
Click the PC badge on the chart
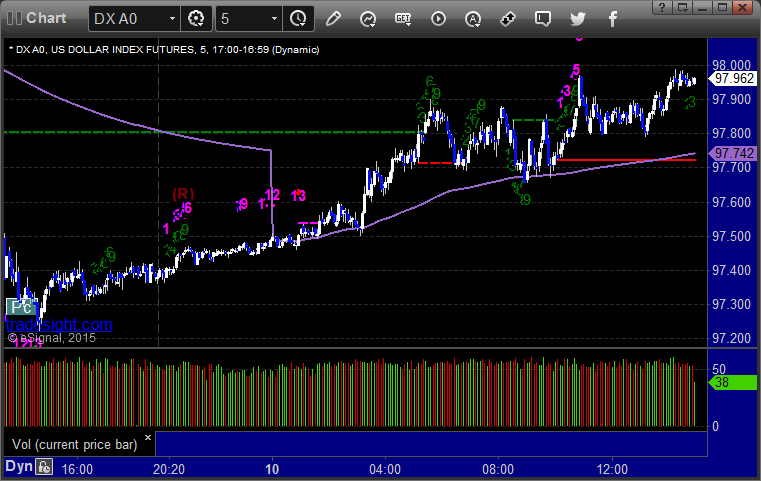[x=21, y=307]
